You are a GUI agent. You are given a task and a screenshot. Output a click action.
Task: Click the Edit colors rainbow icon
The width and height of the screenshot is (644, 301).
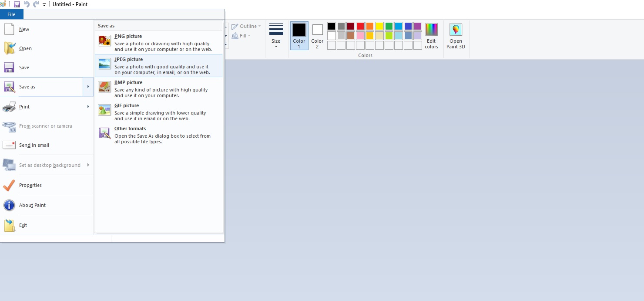pyautogui.click(x=431, y=30)
